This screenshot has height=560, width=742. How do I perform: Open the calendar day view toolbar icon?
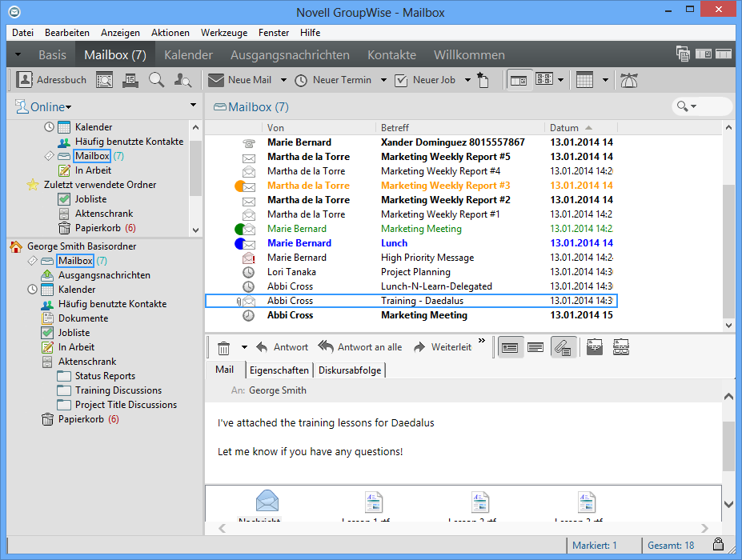(x=130, y=80)
